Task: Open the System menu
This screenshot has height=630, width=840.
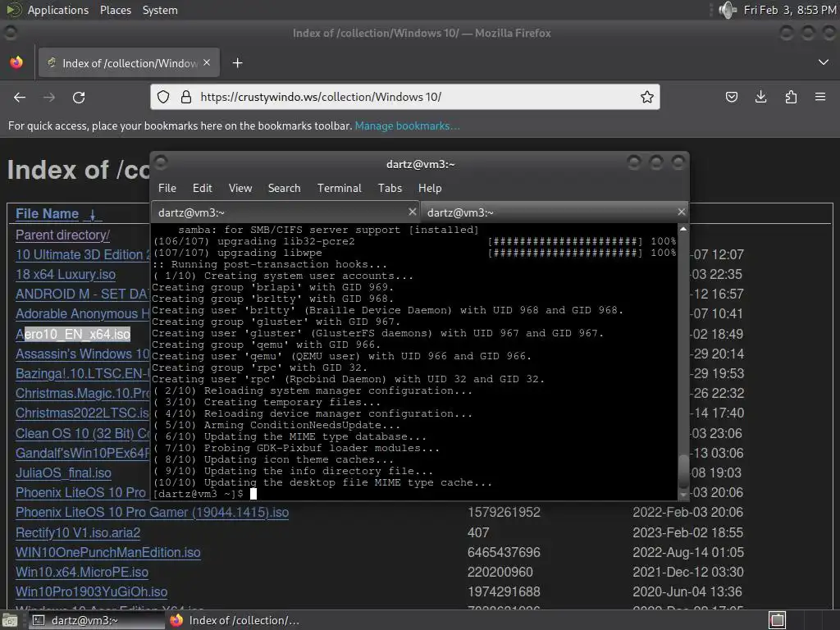Action: [x=160, y=10]
